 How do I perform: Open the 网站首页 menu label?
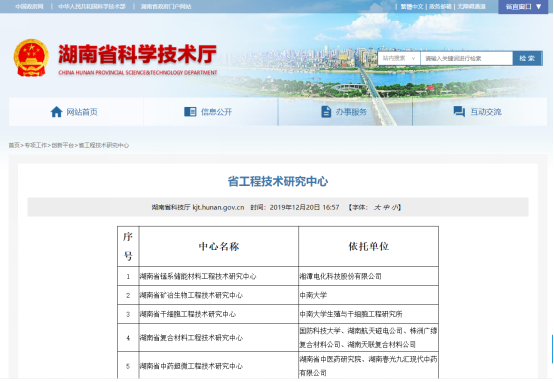point(82,112)
